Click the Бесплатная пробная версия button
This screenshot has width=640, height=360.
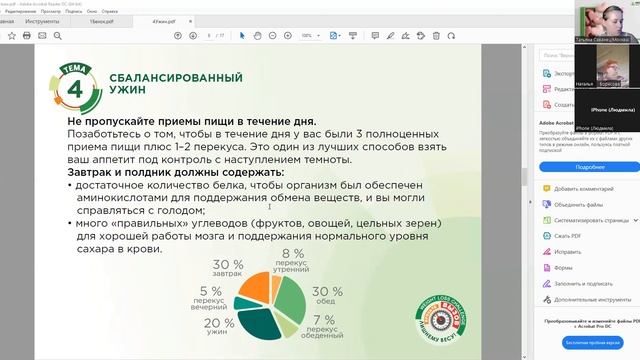tap(592, 342)
